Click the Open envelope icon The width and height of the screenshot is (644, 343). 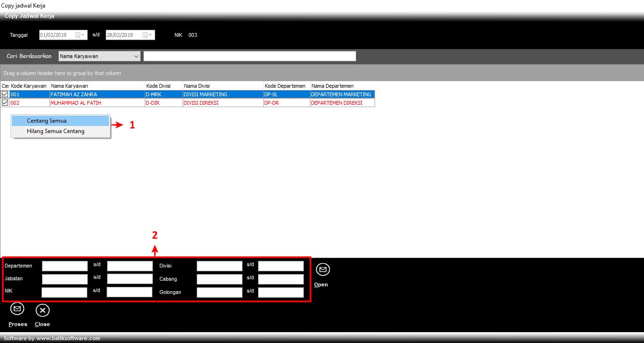coord(323,270)
